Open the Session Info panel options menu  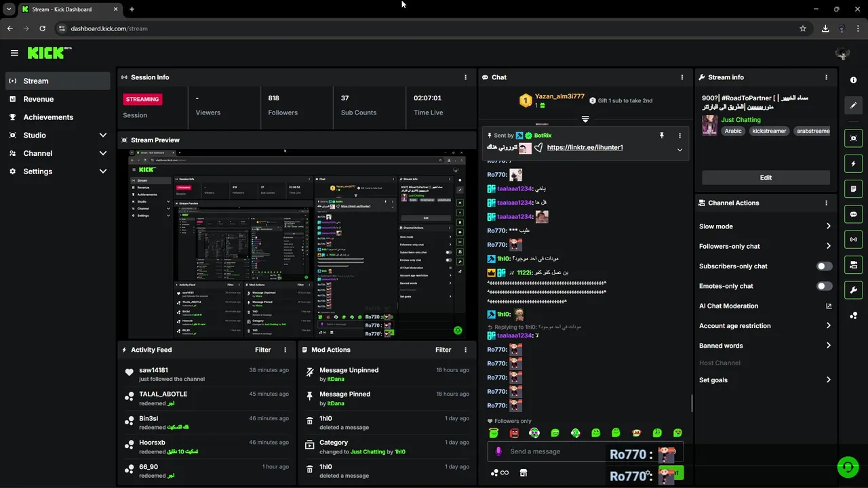tap(465, 77)
